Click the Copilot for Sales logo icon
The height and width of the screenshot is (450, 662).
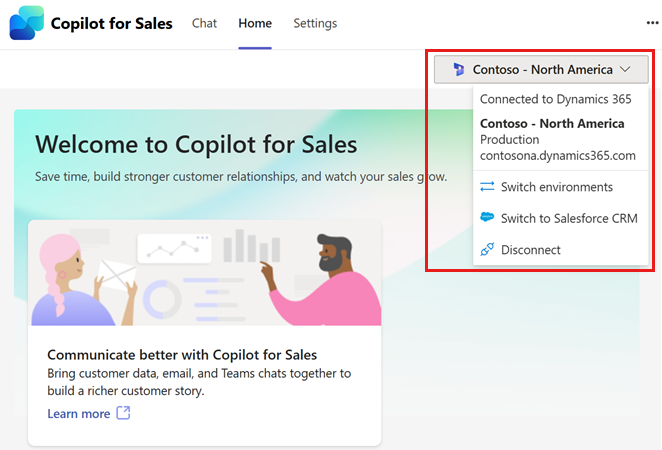[x=27, y=23]
